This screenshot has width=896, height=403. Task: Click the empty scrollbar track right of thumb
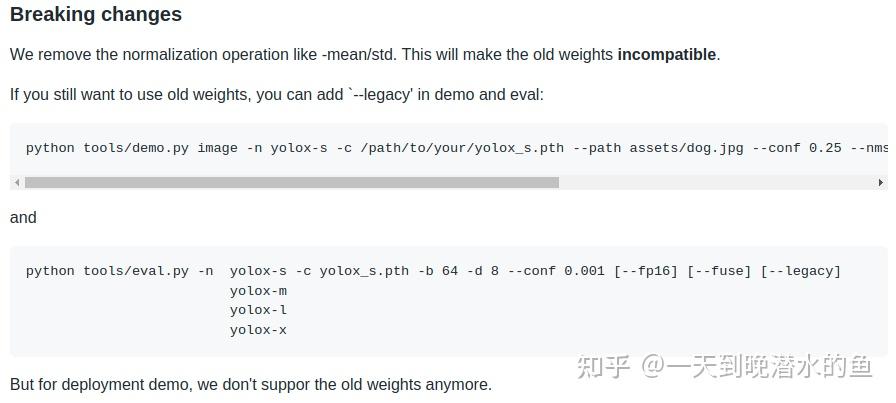click(x=717, y=183)
